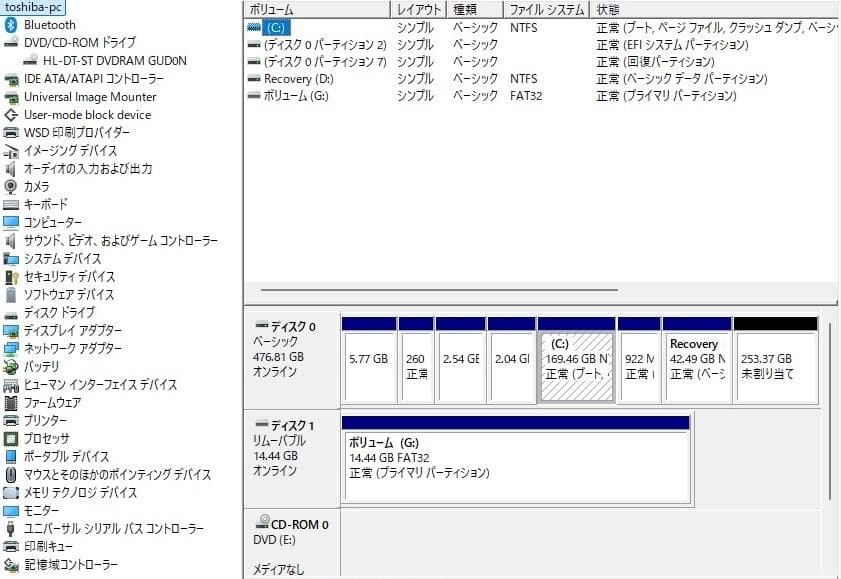Image resolution: width=841 pixels, height=579 pixels.
Task: Click the キーボード (keyboard) category icon
Action: (x=10, y=202)
